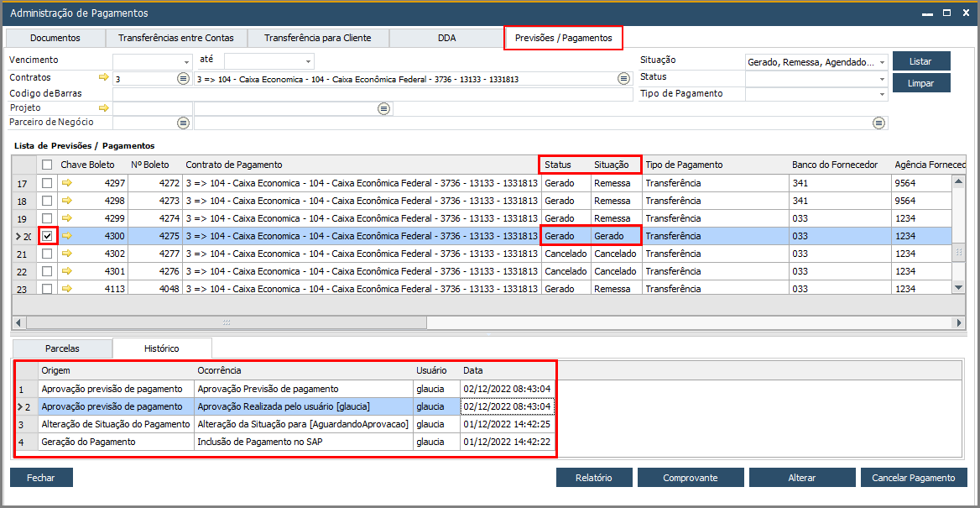Click the yellow link arrow beside Contratos
Viewport: 980px width, 508px height.
click(x=104, y=77)
